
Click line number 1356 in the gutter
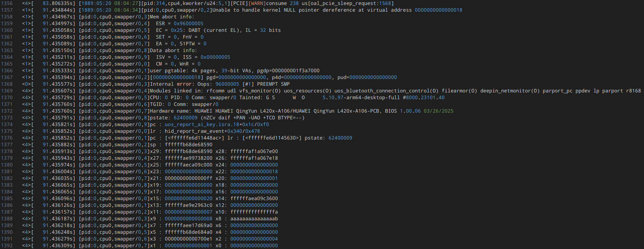coord(7,3)
